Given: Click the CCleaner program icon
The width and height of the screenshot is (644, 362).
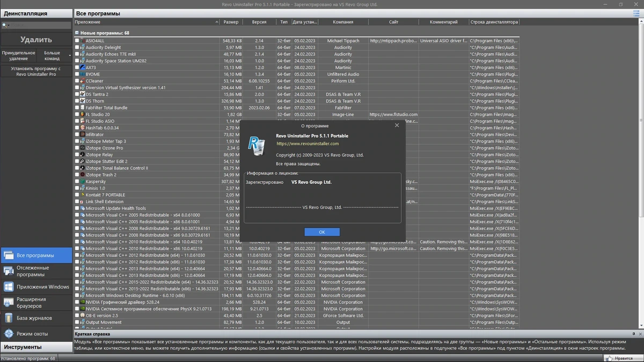Looking at the screenshot, I should tap(82, 81).
